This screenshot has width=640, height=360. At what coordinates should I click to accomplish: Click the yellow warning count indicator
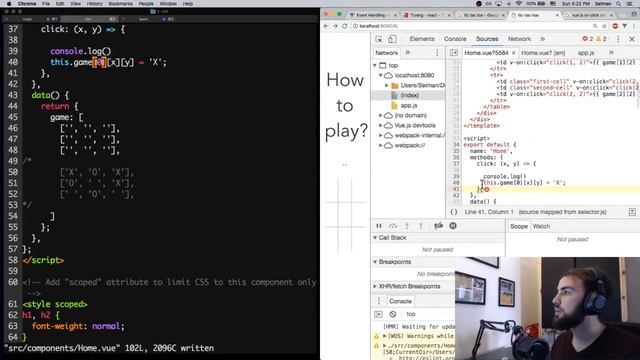point(601,39)
